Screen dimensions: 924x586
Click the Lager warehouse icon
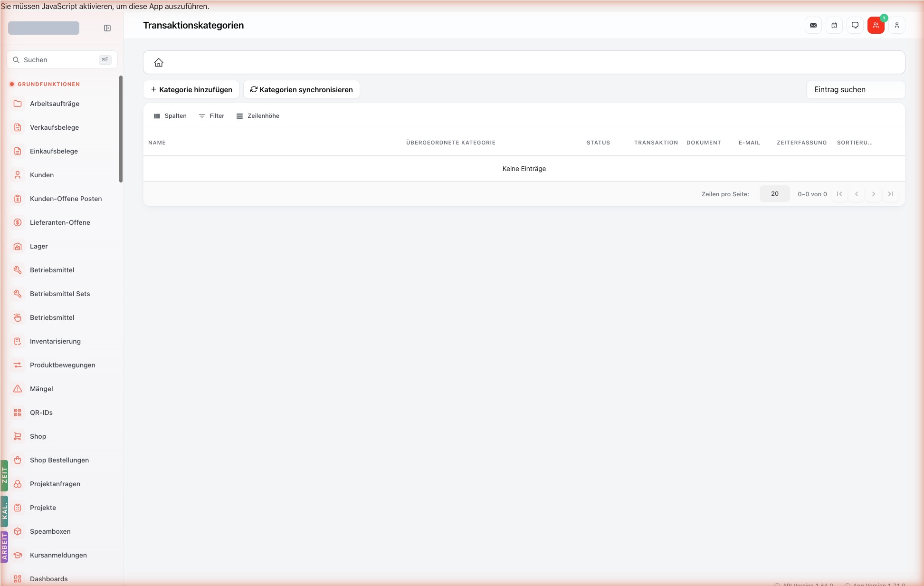18,246
